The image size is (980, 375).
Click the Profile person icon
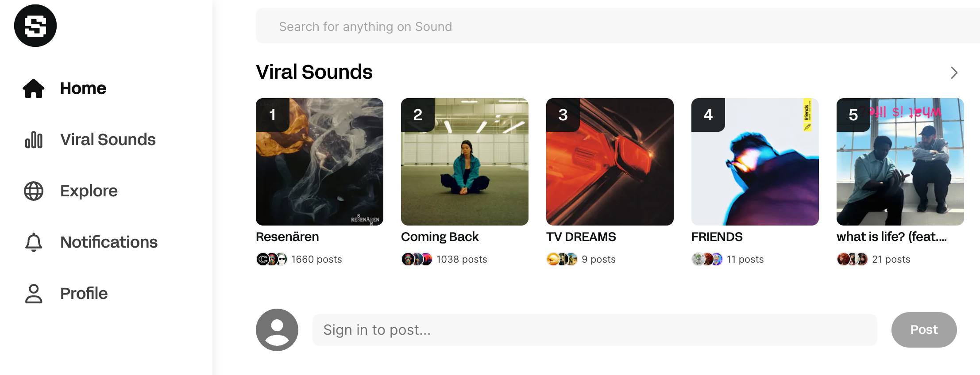(34, 294)
